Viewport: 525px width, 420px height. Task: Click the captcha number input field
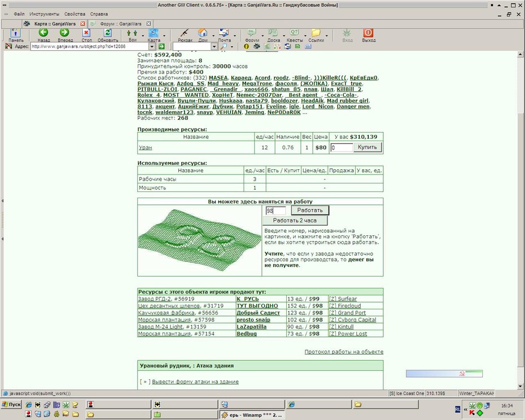click(x=275, y=211)
